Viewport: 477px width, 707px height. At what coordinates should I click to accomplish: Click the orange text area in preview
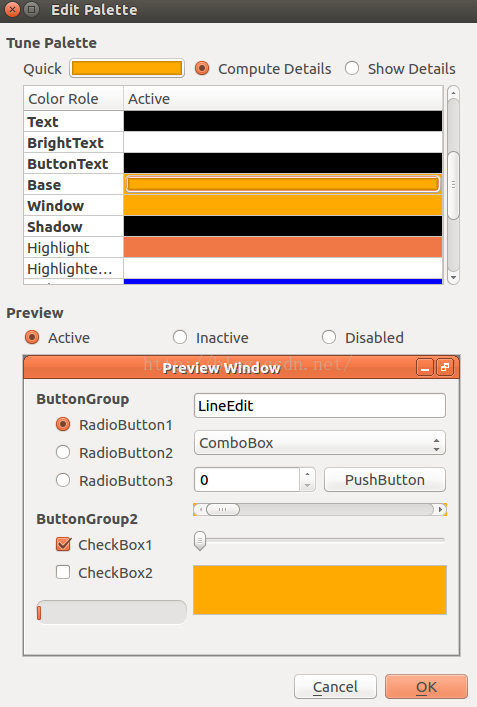[x=320, y=590]
